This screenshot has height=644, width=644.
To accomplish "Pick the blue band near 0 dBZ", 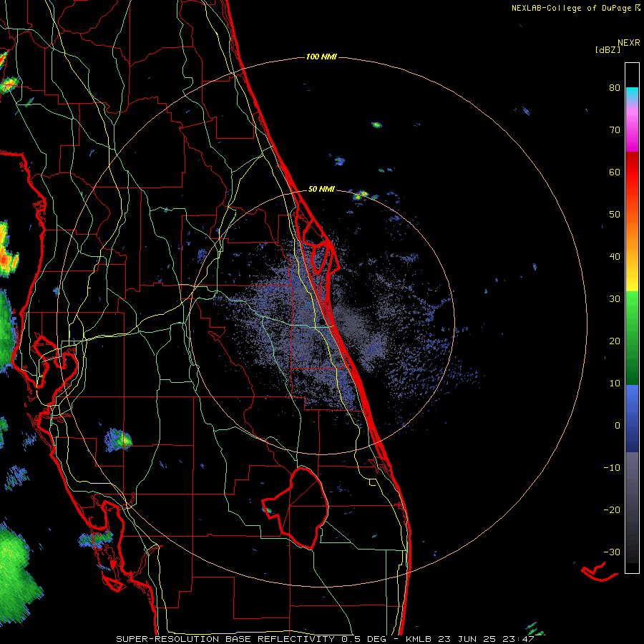I will click(x=632, y=418).
